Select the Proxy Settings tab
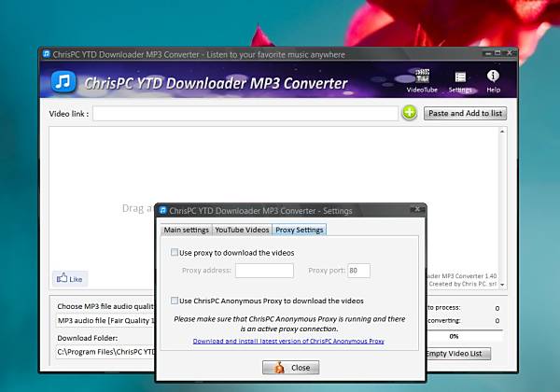 (x=300, y=230)
